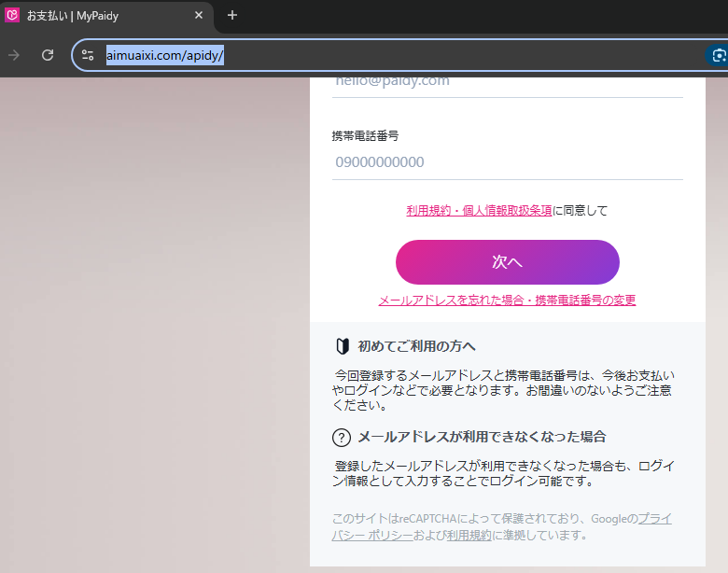Click the forward navigation arrow
The height and width of the screenshot is (573, 728).
[14, 55]
